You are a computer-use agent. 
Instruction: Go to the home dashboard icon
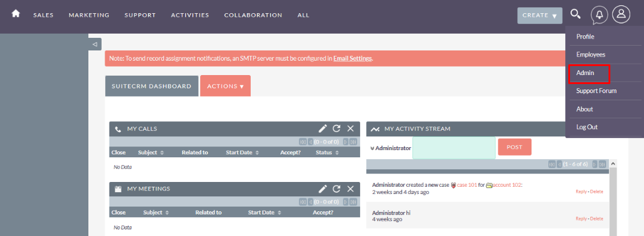[x=16, y=14]
